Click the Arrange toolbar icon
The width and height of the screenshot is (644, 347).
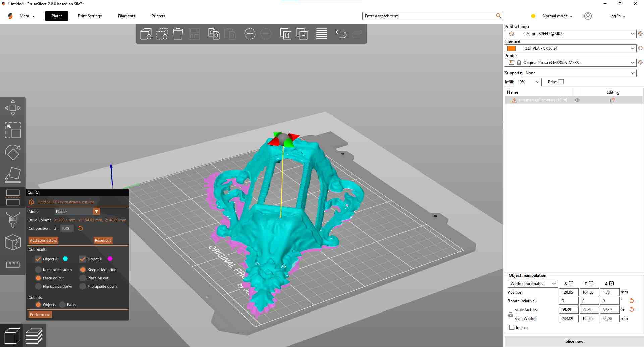click(x=194, y=34)
